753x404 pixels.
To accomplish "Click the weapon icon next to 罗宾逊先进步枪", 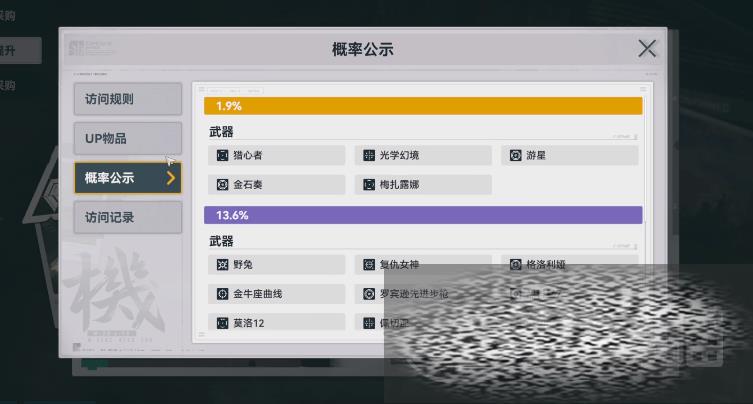I will (369, 294).
